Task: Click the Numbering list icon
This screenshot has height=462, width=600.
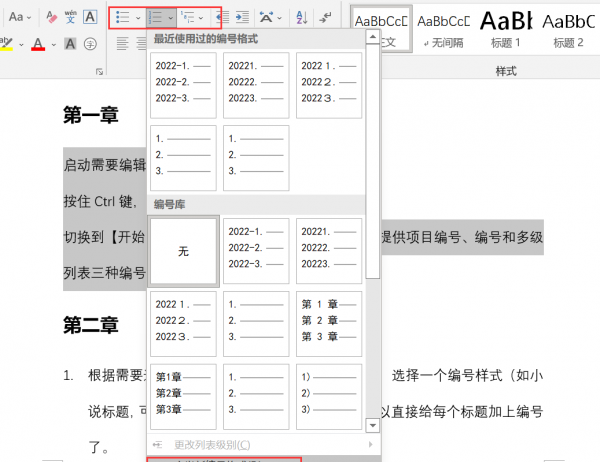Action: click(x=156, y=17)
